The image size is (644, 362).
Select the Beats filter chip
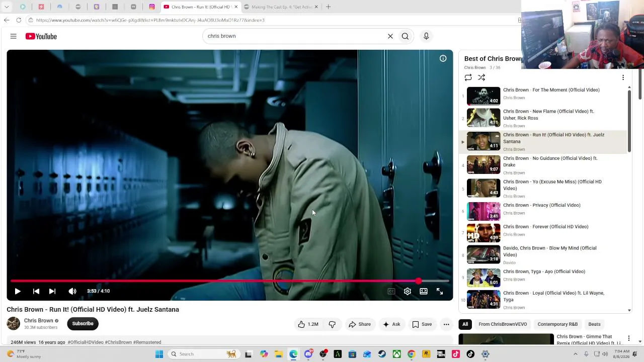pos(594,324)
